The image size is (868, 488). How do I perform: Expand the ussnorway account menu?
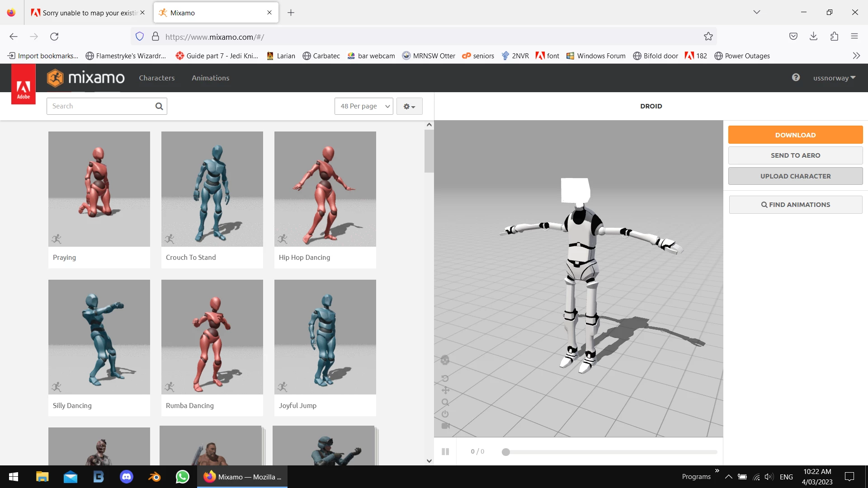(x=834, y=78)
